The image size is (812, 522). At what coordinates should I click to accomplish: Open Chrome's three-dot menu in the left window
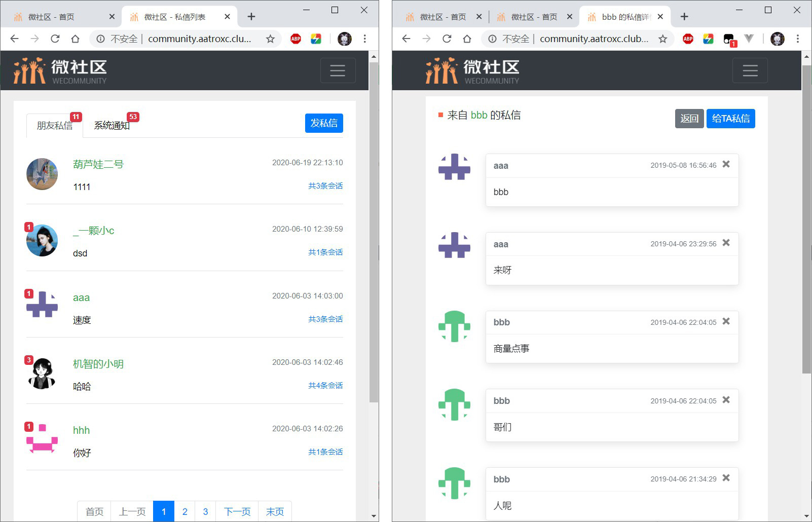point(365,39)
